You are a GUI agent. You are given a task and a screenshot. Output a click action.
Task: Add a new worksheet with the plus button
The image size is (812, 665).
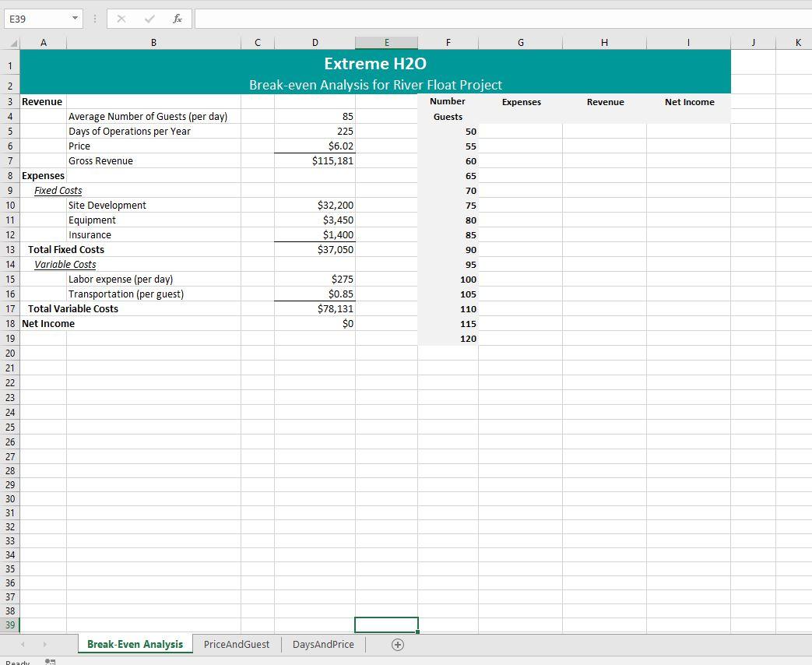397,644
